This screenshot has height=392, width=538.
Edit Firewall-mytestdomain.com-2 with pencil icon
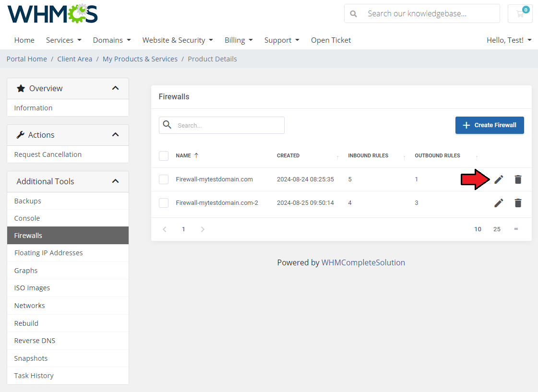click(x=499, y=203)
